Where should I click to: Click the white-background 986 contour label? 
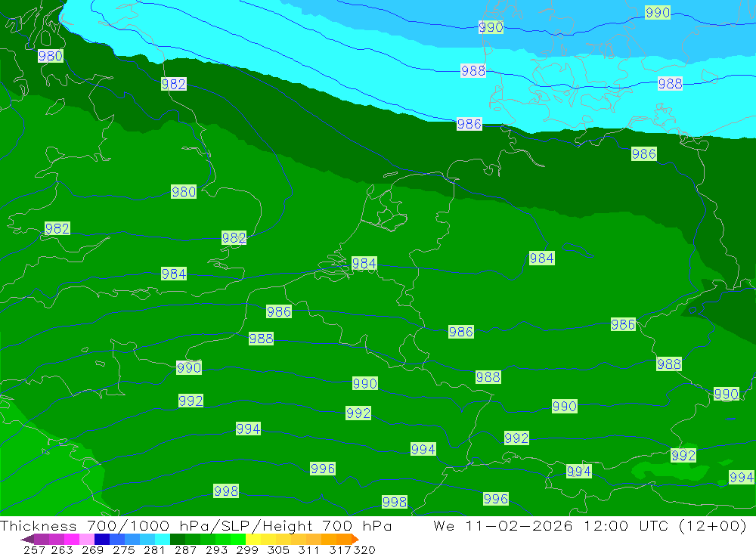(469, 124)
